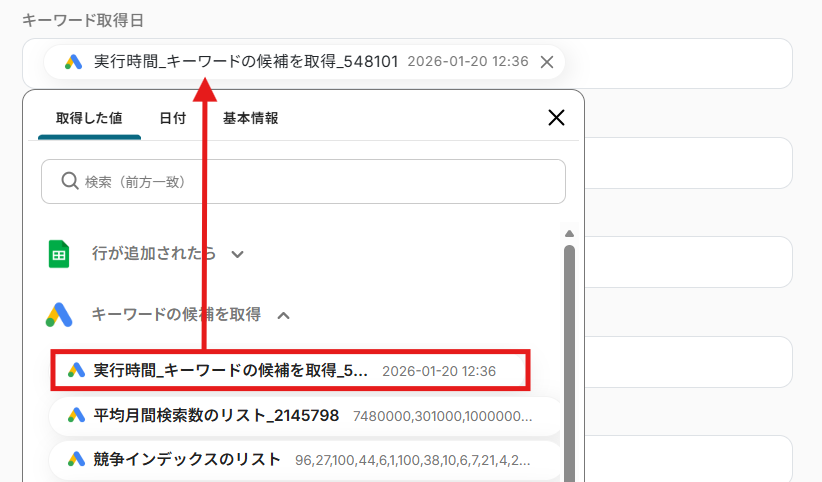Open the 日付 tab
The height and width of the screenshot is (482, 822).
pos(172,118)
